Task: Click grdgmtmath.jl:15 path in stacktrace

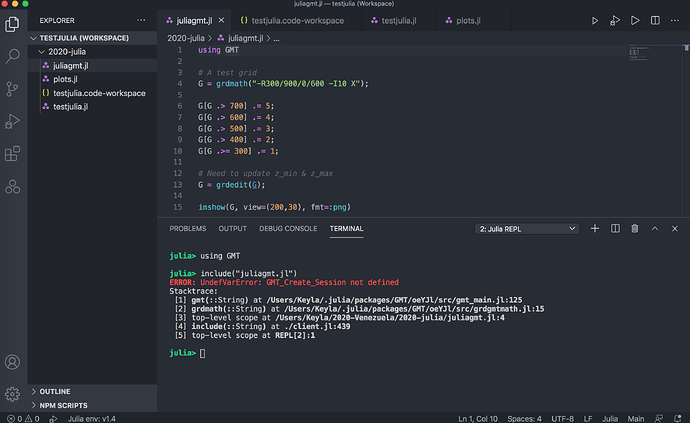Action: click(414, 309)
